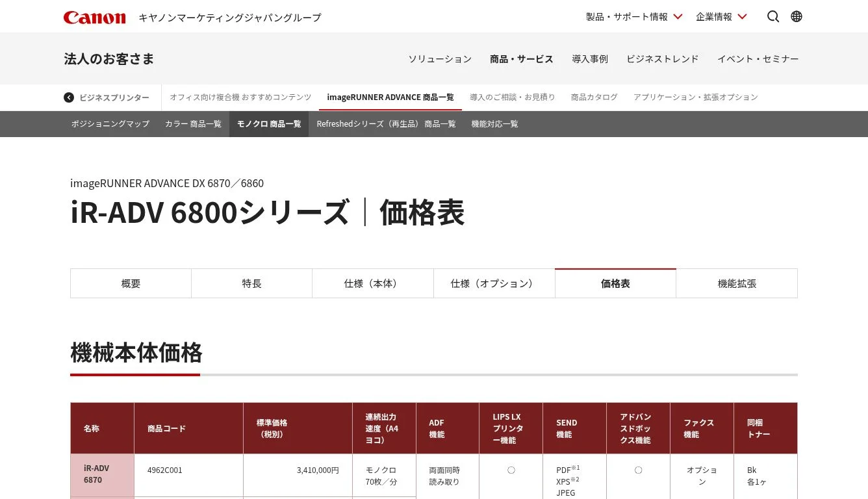Open the search magnifier icon

[x=773, y=17]
